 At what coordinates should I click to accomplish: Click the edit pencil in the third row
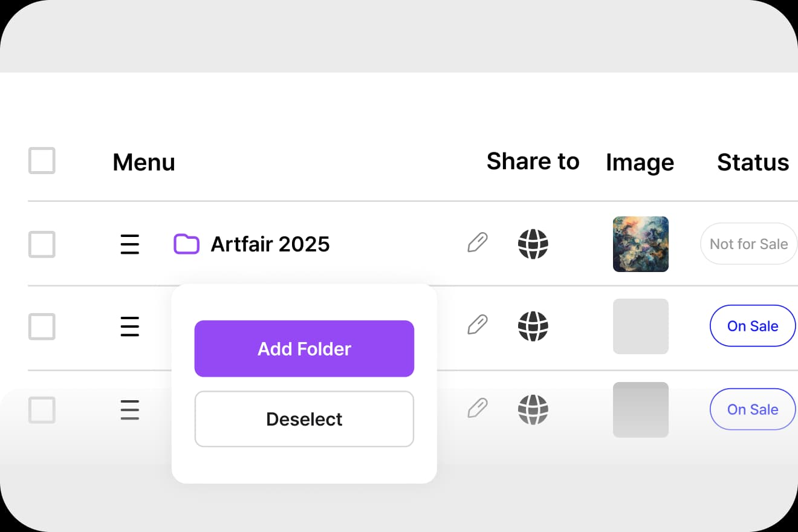pos(478,409)
